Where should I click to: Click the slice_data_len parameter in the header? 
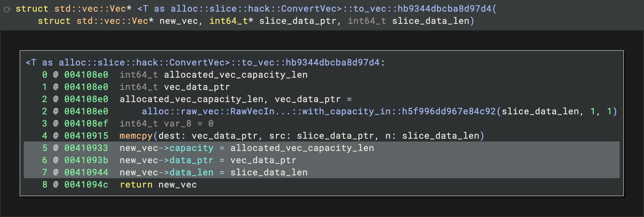pos(431,21)
